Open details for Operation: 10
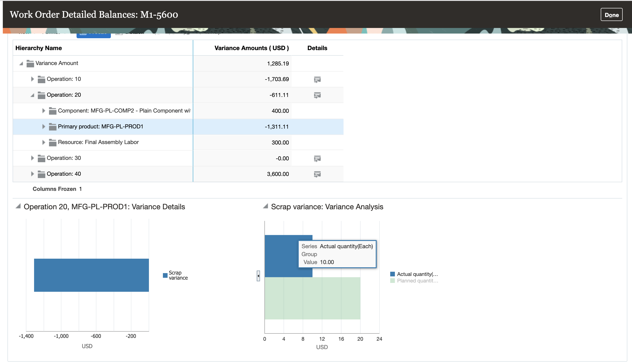 click(317, 79)
